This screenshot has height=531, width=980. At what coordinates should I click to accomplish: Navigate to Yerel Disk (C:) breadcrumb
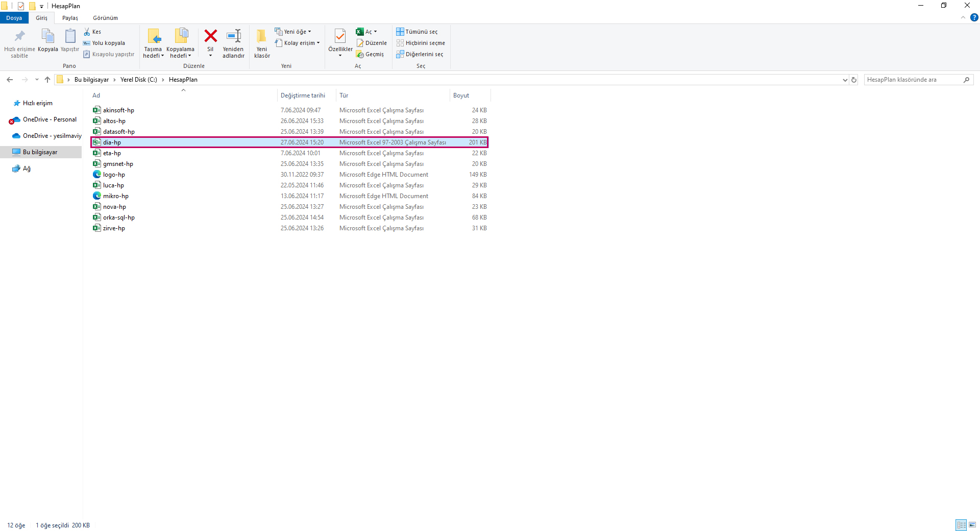click(139, 80)
